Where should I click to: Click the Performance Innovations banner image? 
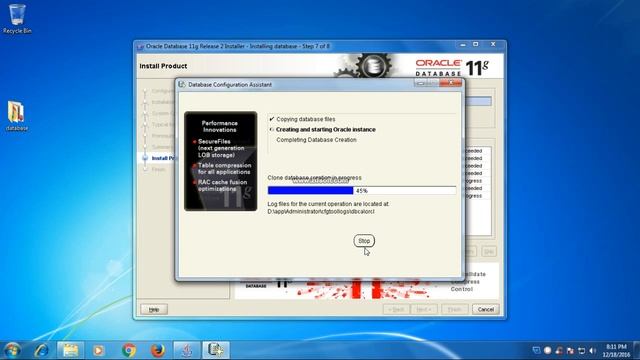[220, 161]
